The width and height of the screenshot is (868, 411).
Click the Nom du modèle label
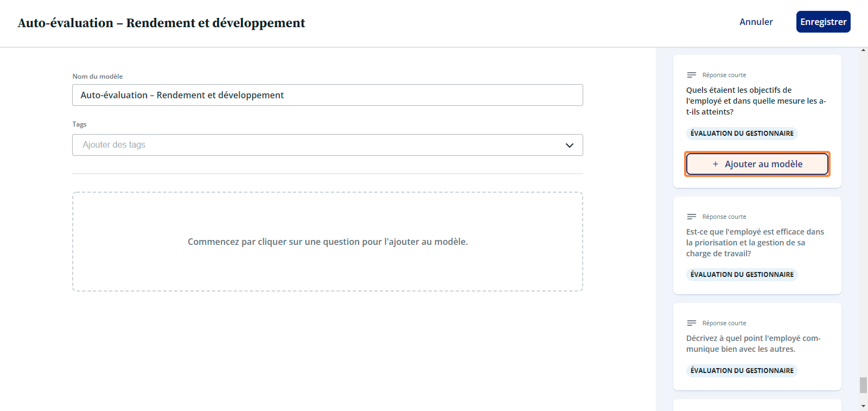click(x=98, y=76)
